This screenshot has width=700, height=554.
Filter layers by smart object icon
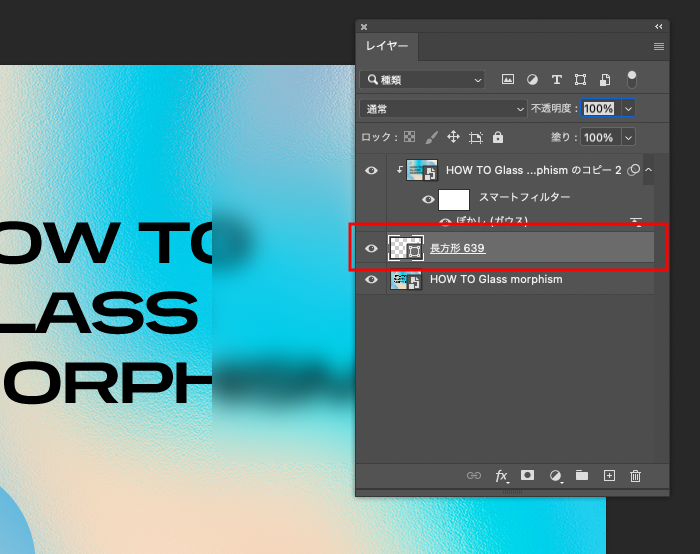click(604, 80)
